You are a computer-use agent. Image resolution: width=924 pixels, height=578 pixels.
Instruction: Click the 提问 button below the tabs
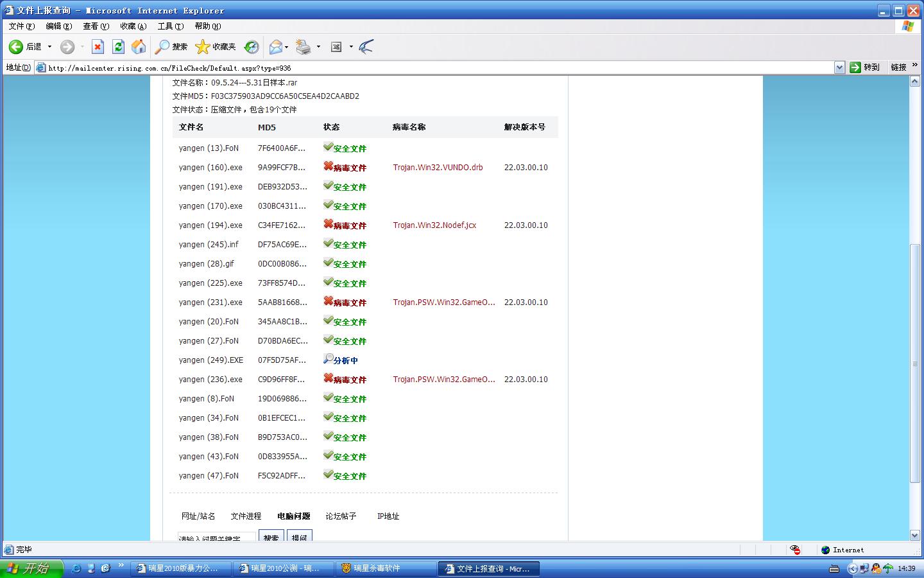(300, 536)
